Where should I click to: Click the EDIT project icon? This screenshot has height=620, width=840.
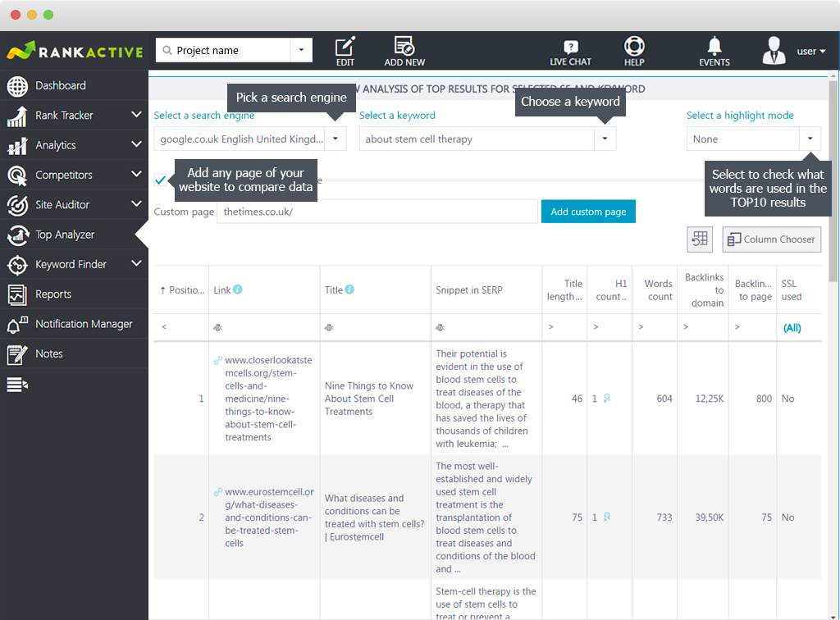point(345,52)
